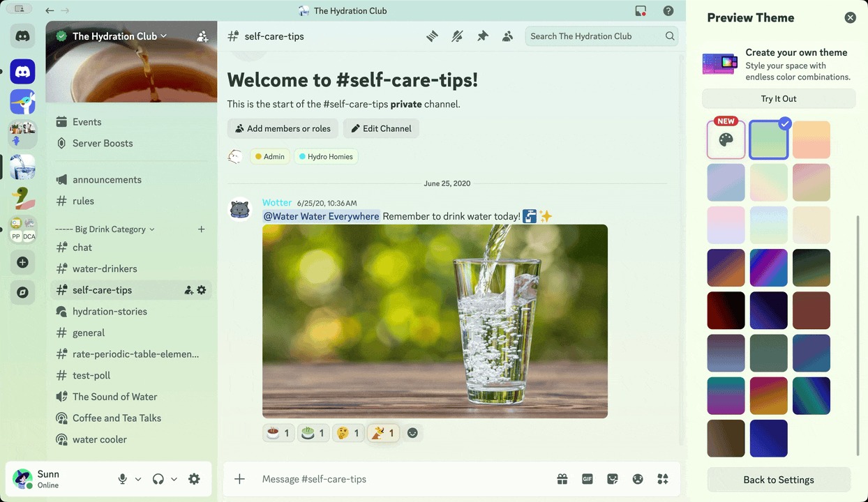This screenshot has width=868, height=502.
Task: Toggle the member list with the people icon
Action: [x=507, y=36]
